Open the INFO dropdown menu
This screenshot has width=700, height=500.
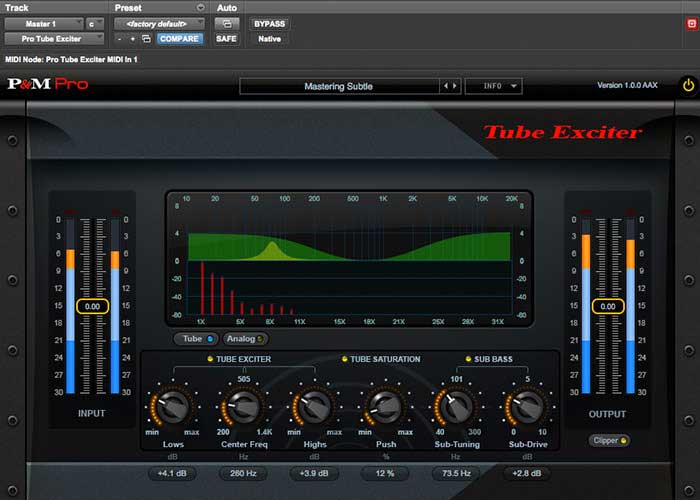click(x=493, y=86)
